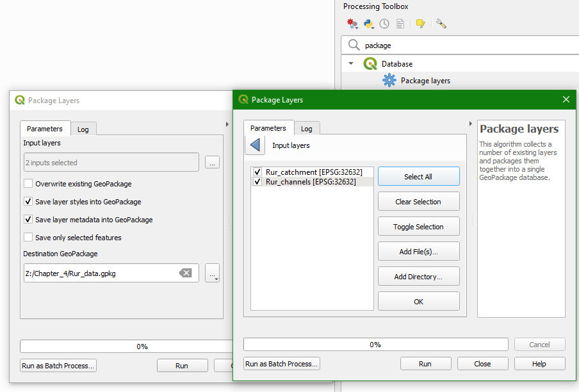Screen dimensions: 579x392
Task: Toggle Edit Features In-Place icon in toolbox
Action: [x=421, y=24]
